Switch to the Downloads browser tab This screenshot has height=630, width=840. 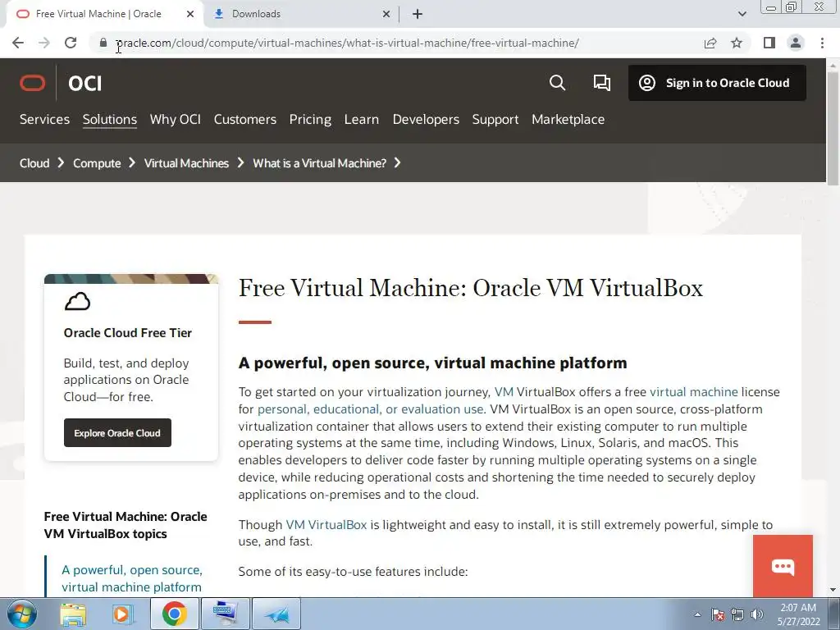tap(301, 15)
